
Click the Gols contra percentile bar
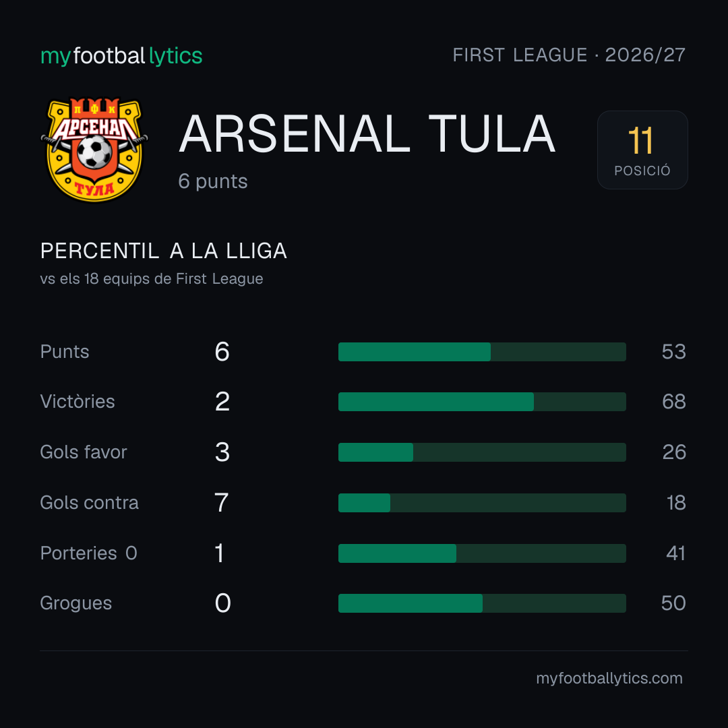[482, 503]
